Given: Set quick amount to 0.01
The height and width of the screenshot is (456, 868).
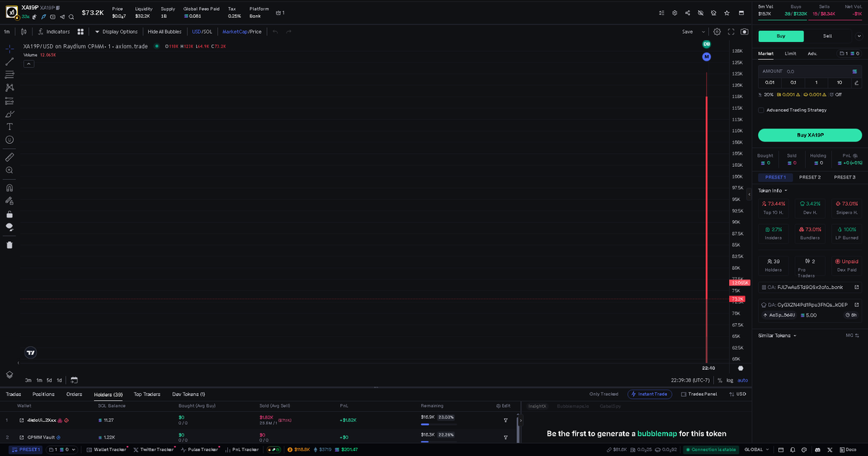Looking at the screenshot, I should point(770,83).
